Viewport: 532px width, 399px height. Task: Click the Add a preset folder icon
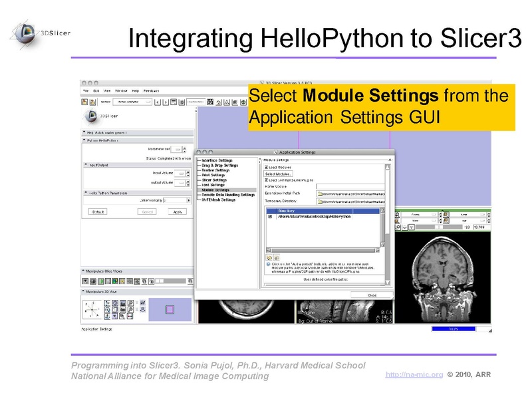point(269,258)
